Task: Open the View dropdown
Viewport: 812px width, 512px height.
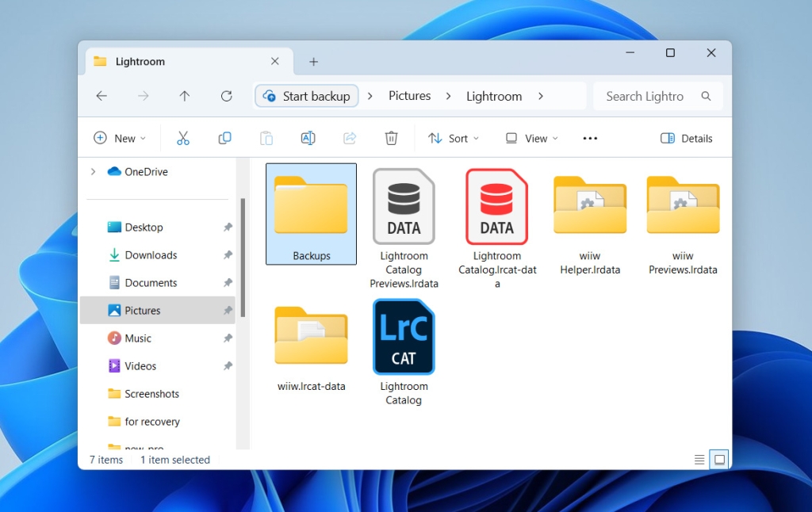Action: pos(530,138)
